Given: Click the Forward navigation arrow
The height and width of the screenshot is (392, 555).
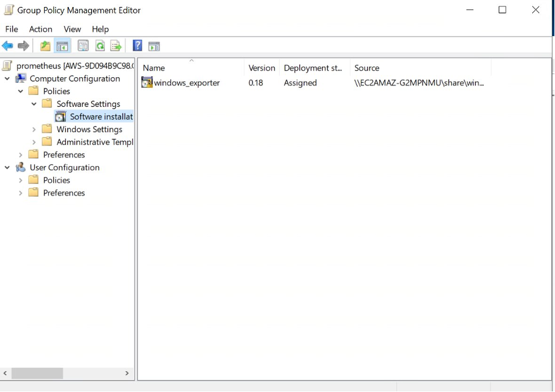Looking at the screenshot, I should click(x=23, y=45).
